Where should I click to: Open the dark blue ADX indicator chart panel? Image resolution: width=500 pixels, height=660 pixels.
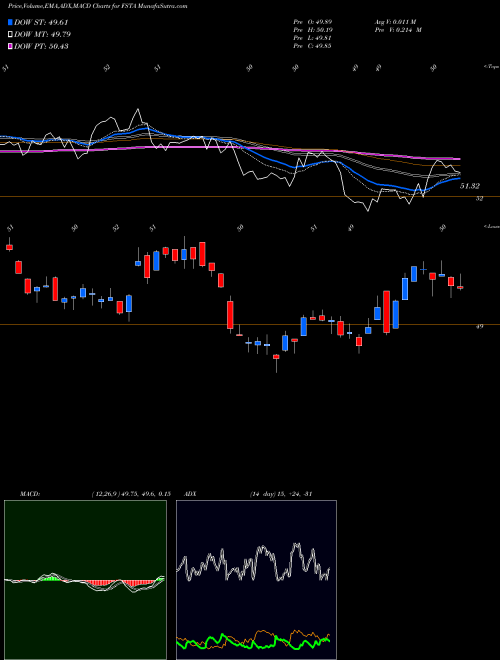coord(256,580)
